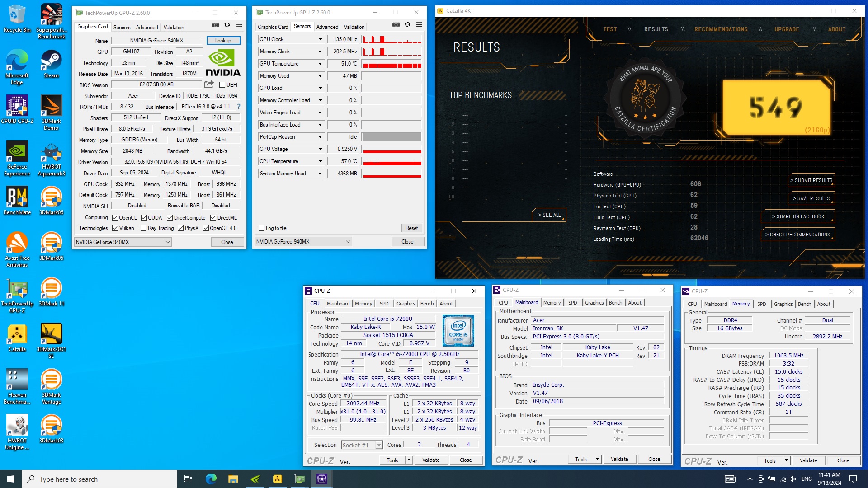This screenshot has width=868, height=488.
Task: Open HWBOT Aquamark3 desktop icon
Action: (x=51, y=158)
